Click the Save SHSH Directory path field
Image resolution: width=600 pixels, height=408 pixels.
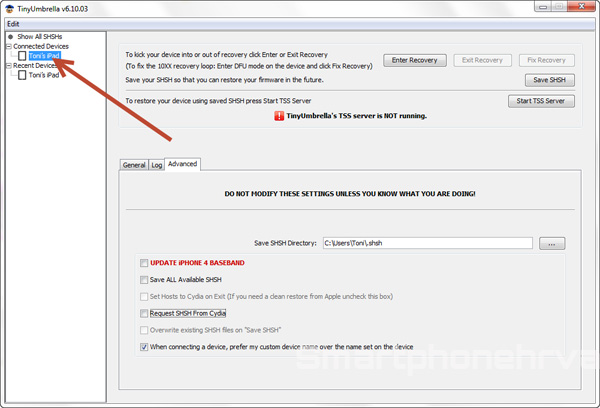pyautogui.click(x=426, y=243)
